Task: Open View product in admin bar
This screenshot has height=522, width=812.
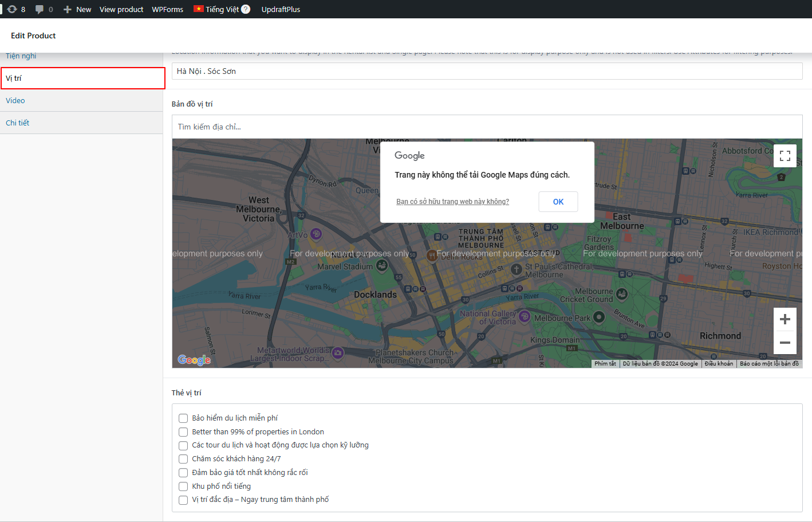Action: point(121,9)
